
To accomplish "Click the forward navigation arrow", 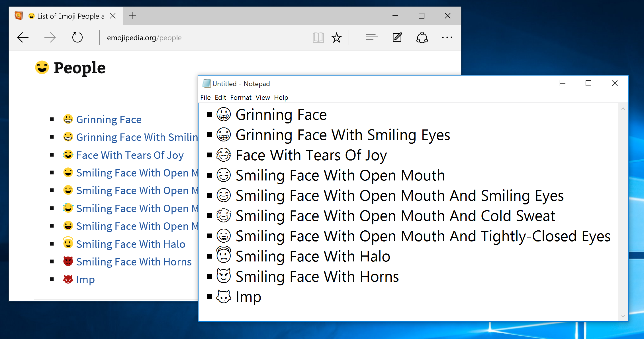I will [50, 37].
